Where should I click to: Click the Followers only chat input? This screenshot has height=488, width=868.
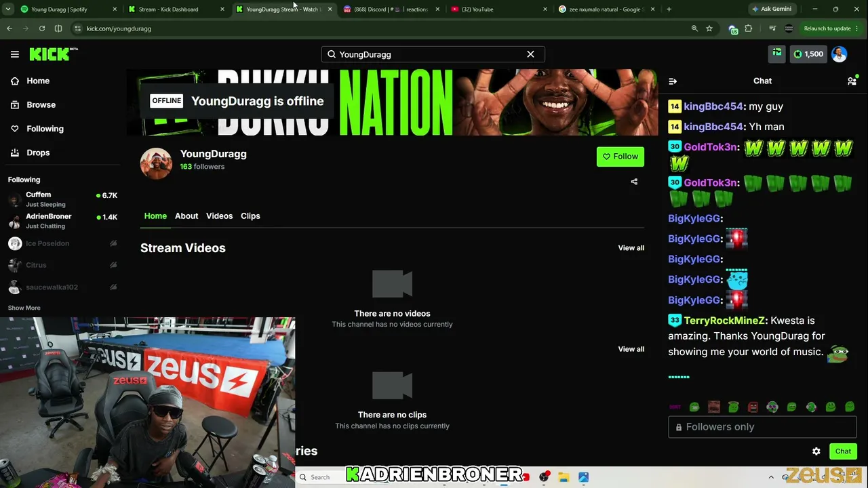tap(762, 427)
